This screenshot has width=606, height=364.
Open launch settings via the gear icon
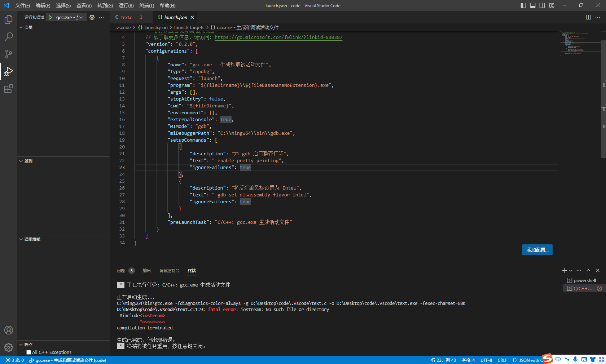point(91,17)
